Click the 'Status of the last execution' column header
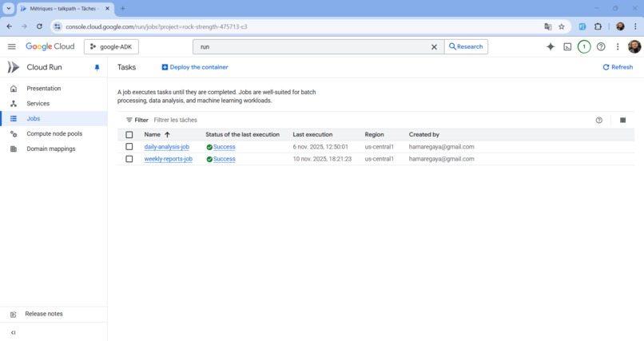The width and height of the screenshot is (644, 341). [x=242, y=135]
